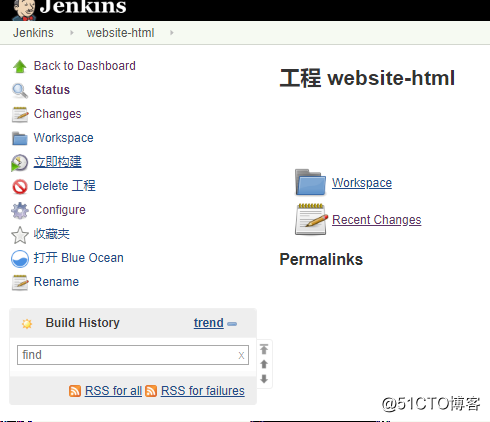
Task: Open RSS for failures feed
Action: (203, 391)
